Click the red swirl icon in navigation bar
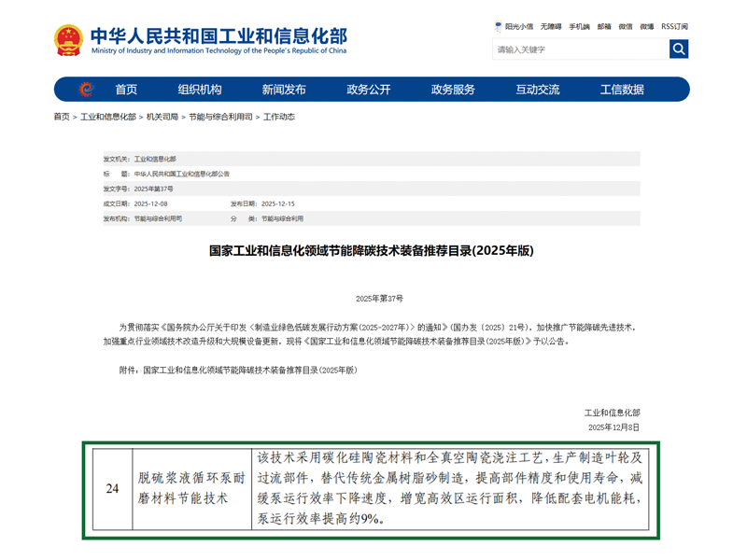Viewport: 747px width, 560px height. click(x=86, y=90)
